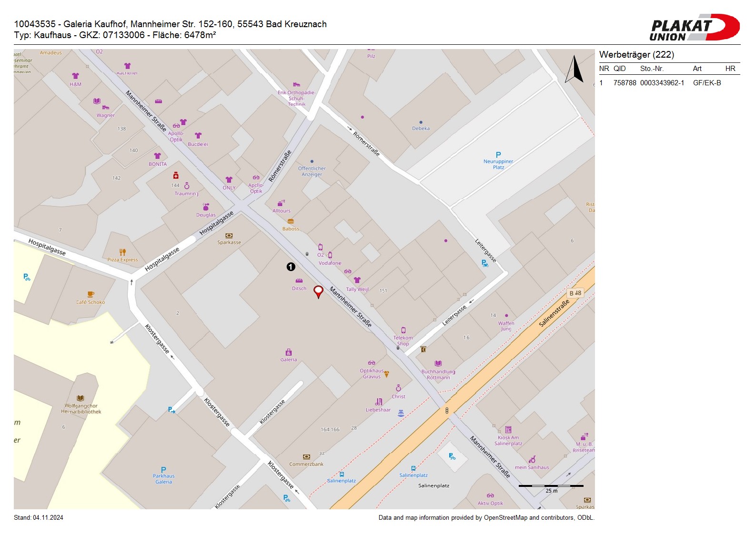This screenshot has width=756, height=535.
Task: Click the Buchhandlung Rottmann book icon
Action: (438, 364)
